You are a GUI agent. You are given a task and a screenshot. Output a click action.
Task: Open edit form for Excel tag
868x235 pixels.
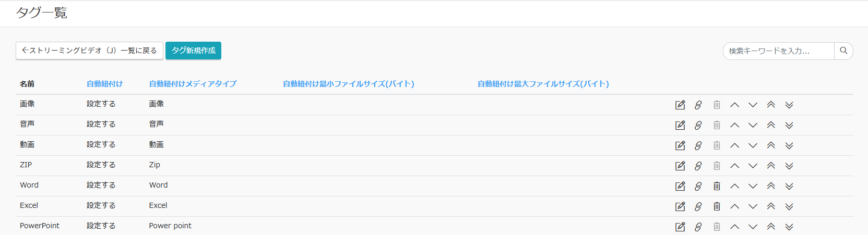click(x=680, y=206)
